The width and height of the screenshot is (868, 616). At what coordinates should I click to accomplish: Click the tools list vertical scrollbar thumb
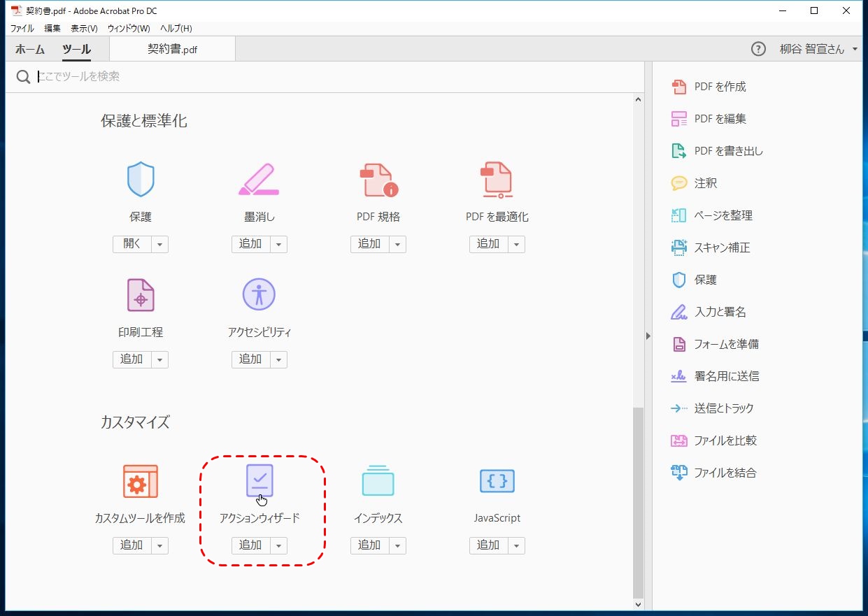pos(638,502)
